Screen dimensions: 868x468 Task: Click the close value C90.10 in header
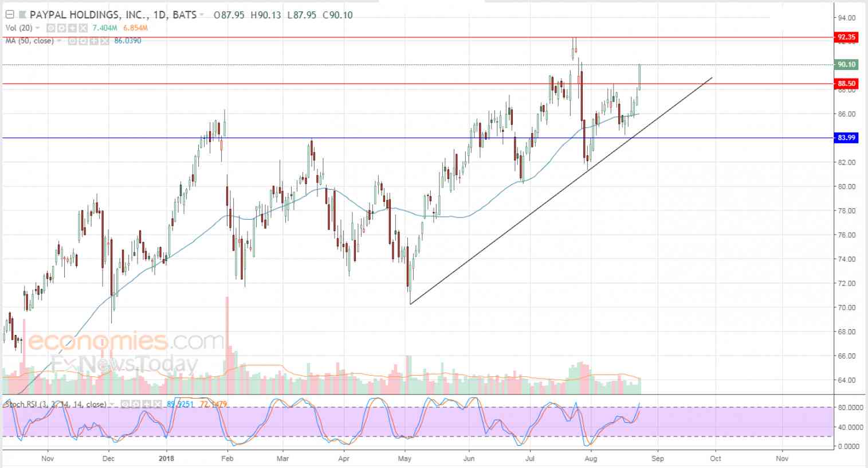337,15
